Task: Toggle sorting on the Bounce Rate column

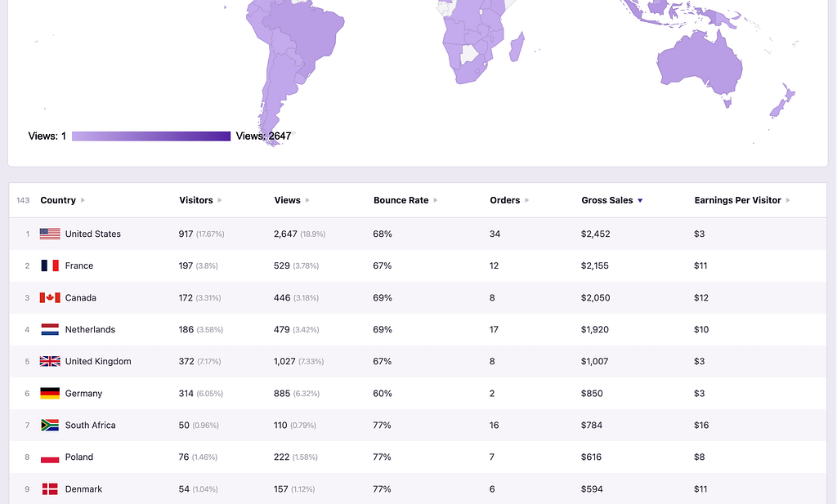Action: (x=436, y=200)
